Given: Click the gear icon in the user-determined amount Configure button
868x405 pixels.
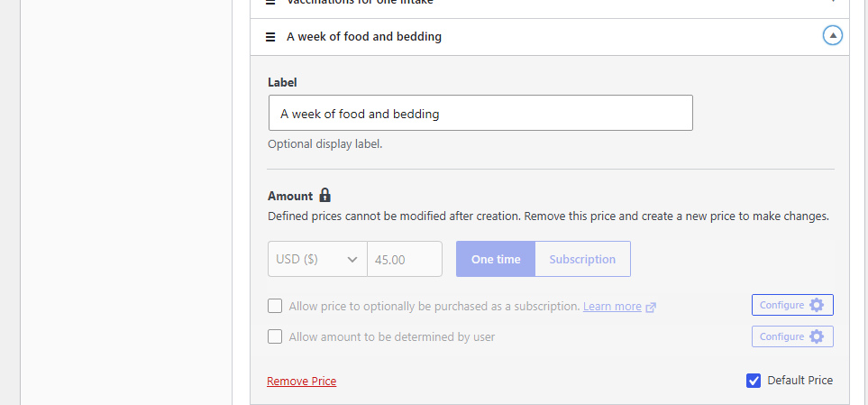Looking at the screenshot, I should point(817,336).
